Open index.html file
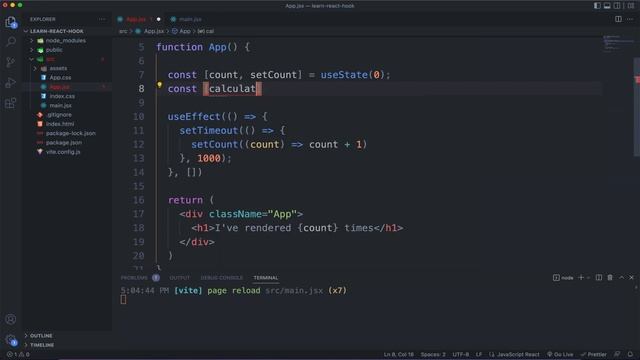 pos(60,124)
